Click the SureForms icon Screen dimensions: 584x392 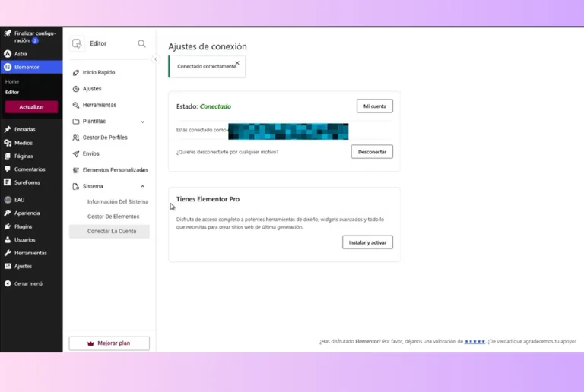(x=8, y=182)
